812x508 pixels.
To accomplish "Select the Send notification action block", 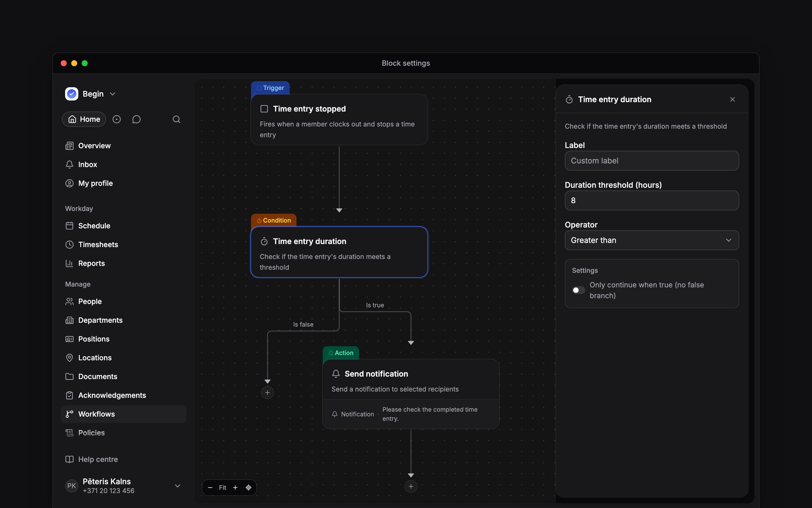I will pyautogui.click(x=411, y=394).
